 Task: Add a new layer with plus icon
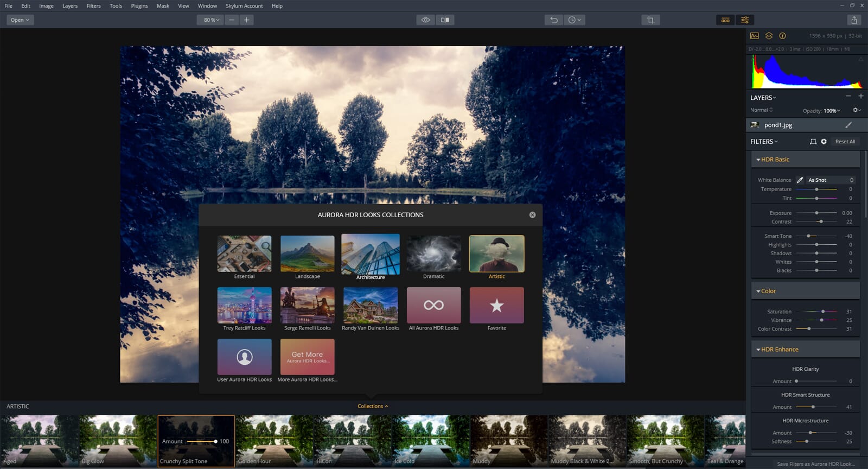[860, 96]
